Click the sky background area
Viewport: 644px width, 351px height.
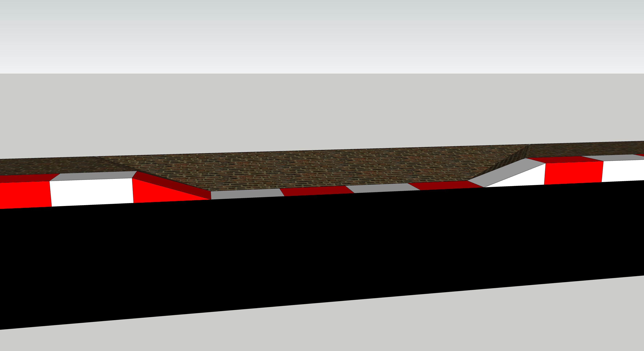pyautogui.click(x=322, y=35)
